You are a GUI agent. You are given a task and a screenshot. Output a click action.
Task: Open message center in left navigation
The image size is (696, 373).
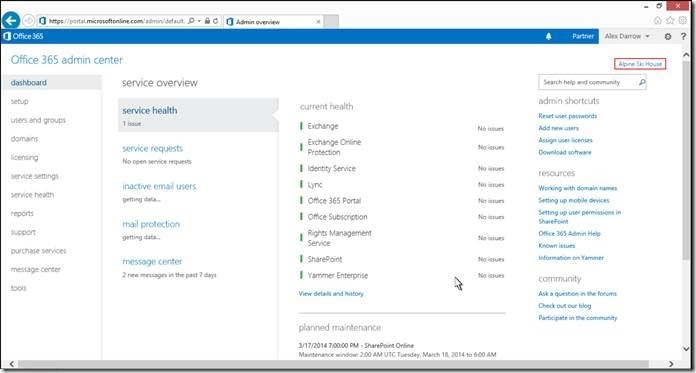click(x=36, y=269)
